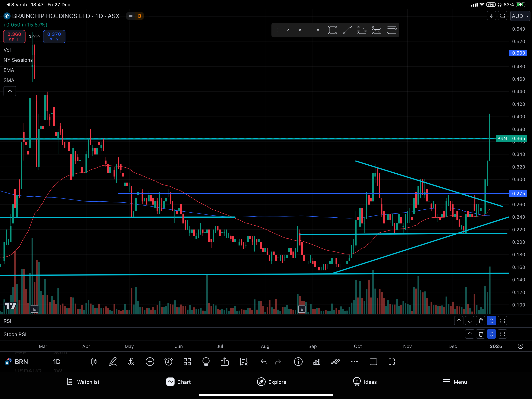Tap the 0.370 BUY button
The image size is (532, 399).
(x=54, y=37)
